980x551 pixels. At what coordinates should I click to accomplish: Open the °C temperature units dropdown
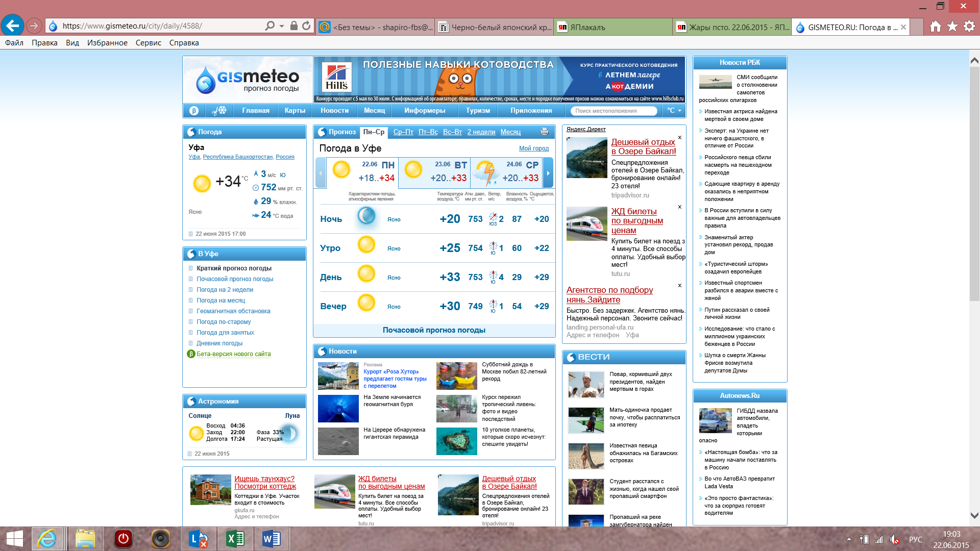674,111
